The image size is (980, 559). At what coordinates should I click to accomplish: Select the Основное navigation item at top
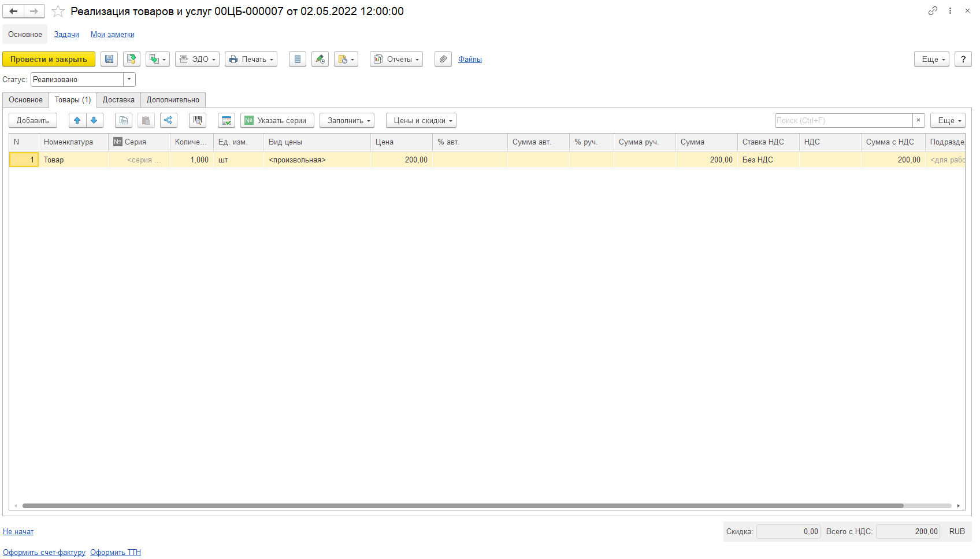(x=25, y=35)
